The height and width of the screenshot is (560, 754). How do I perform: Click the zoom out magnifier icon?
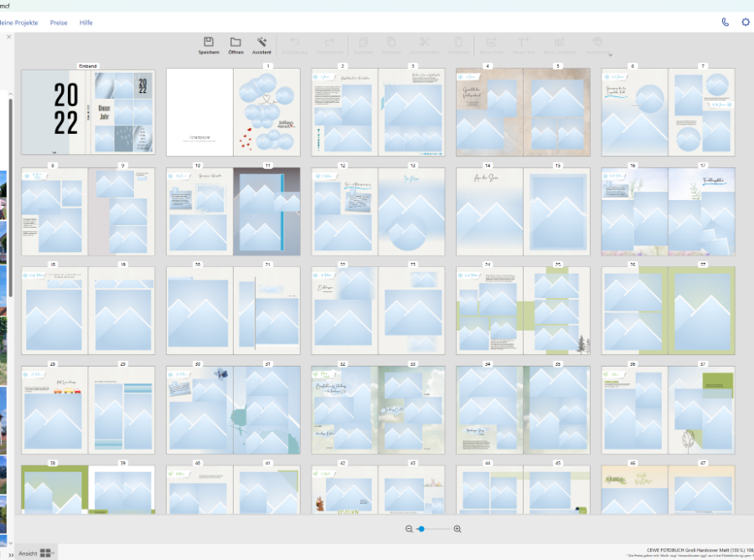[x=409, y=529]
